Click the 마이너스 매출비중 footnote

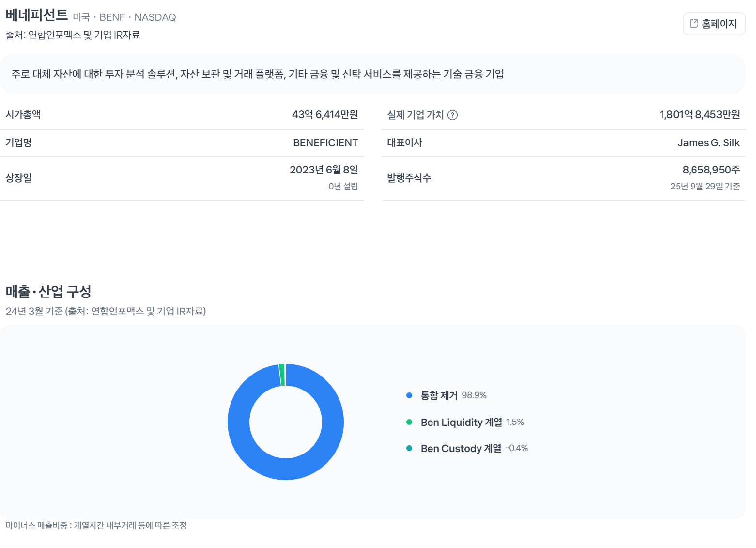pos(96,525)
